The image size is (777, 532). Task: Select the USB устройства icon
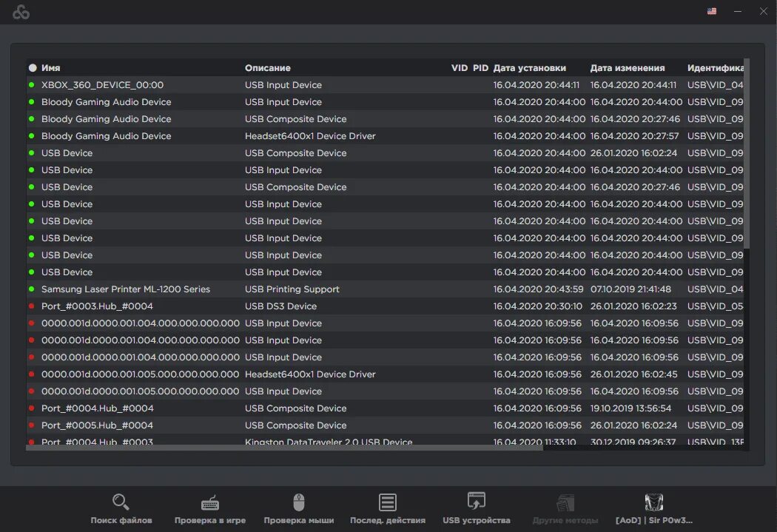pyautogui.click(x=477, y=501)
